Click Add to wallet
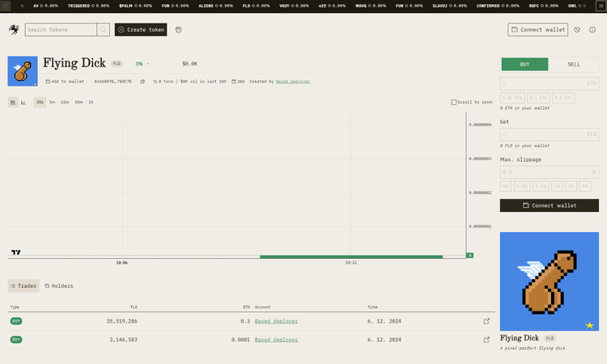The width and height of the screenshot is (607, 364). pyautogui.click(x=65, y=82)
